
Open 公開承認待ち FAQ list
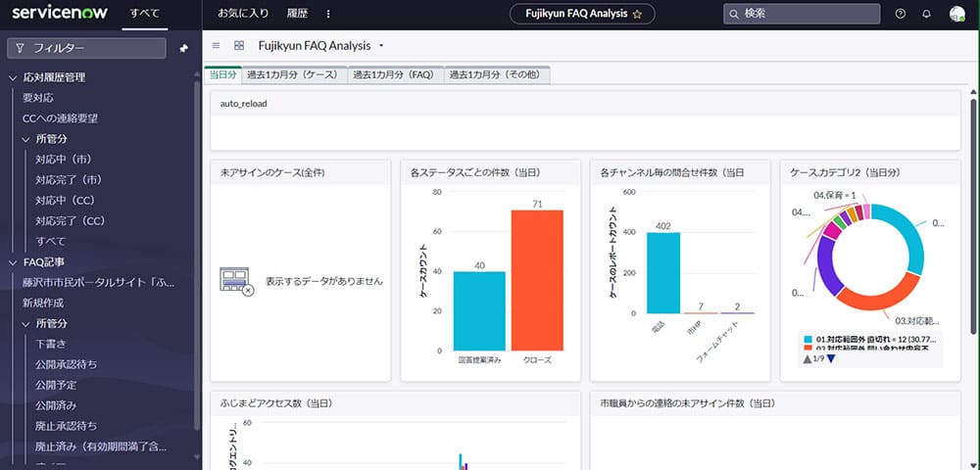[x=67, y=364]
